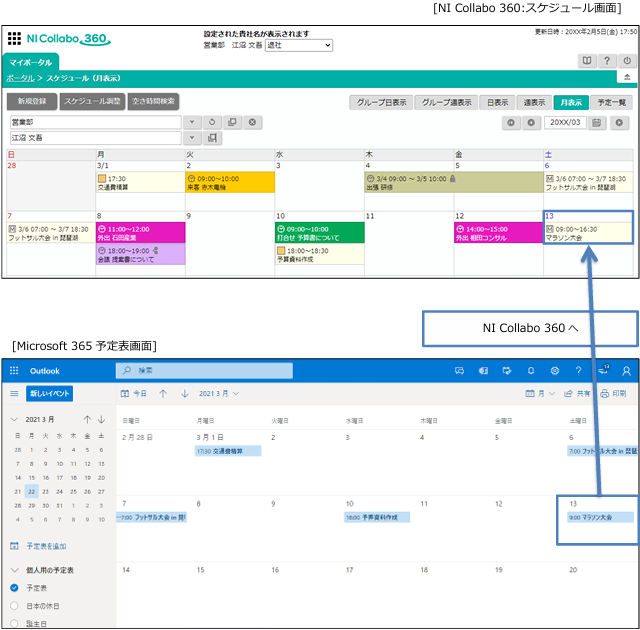Open the manual book icon in NI Collabo
The width and height of the screenshot is (640, 630).
[x=587, y=61]
